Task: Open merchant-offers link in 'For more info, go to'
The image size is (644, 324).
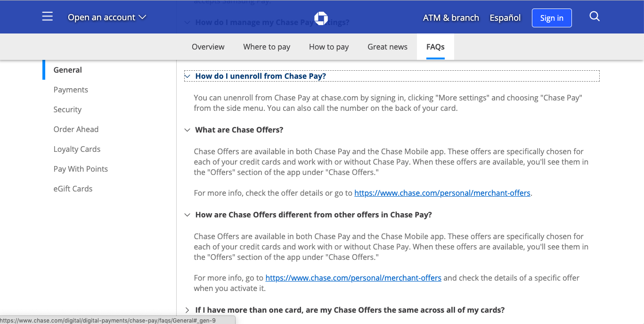Action: pyautogui.click(x=353, y=278)
